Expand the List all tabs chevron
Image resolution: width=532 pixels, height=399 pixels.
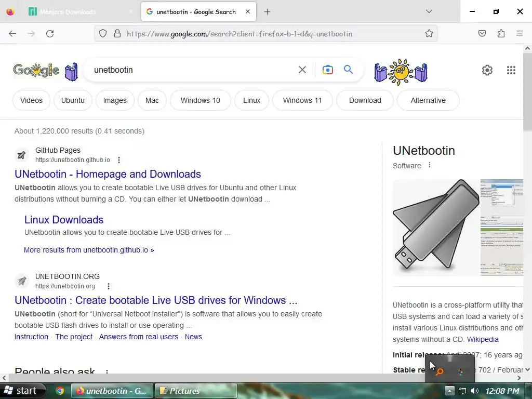pos(429,11)
